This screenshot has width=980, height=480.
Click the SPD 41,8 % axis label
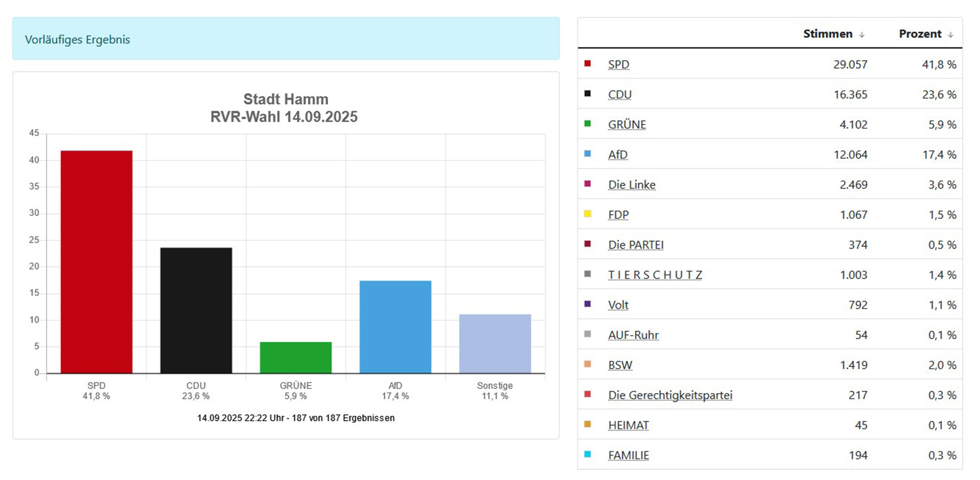click(x=96, y=391)
